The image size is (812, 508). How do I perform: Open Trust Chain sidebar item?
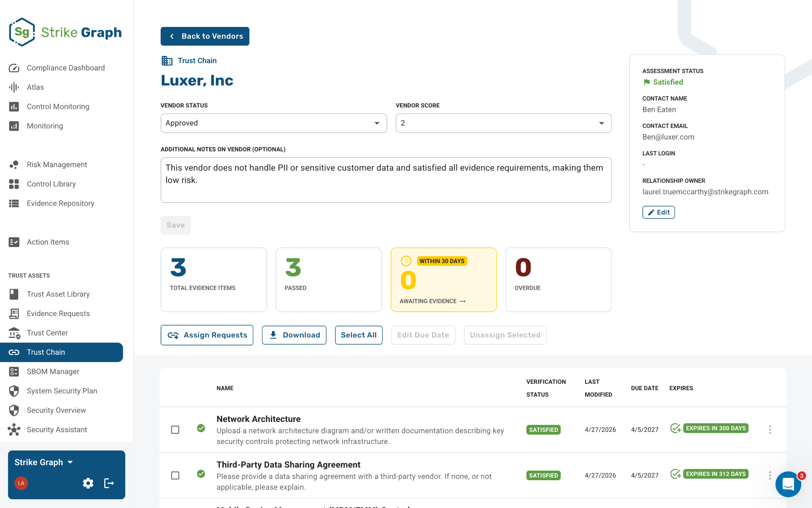click(61, 352)
